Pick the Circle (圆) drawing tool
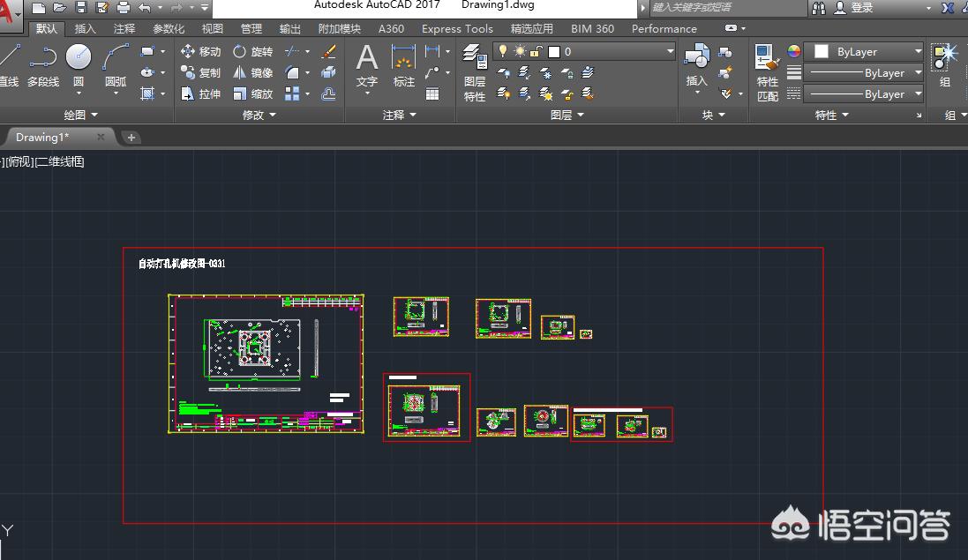 79,66
